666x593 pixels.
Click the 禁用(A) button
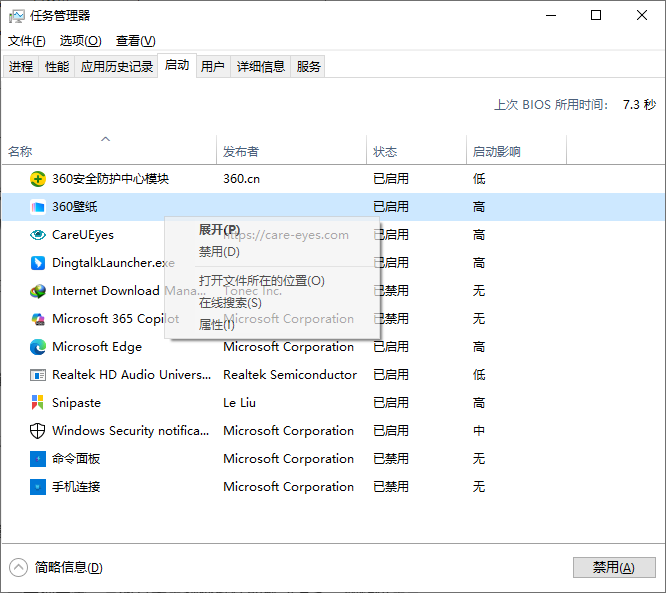tap(614, 568)
